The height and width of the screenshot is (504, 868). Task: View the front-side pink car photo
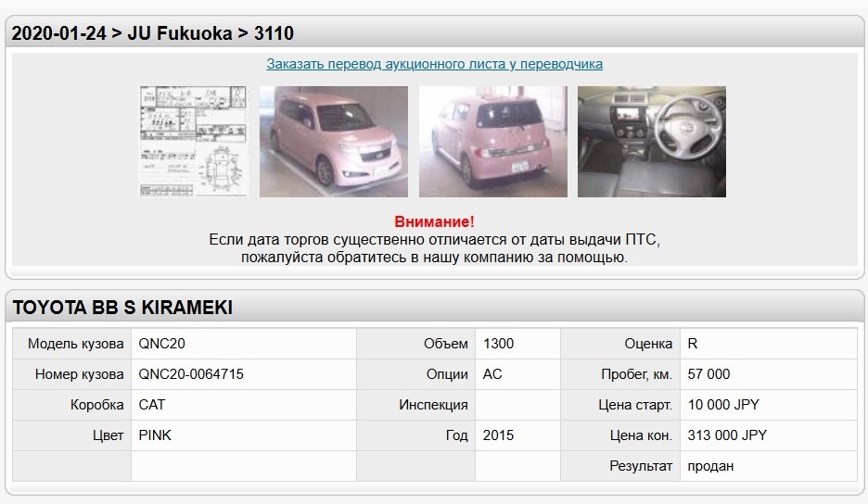click(334, 142)
